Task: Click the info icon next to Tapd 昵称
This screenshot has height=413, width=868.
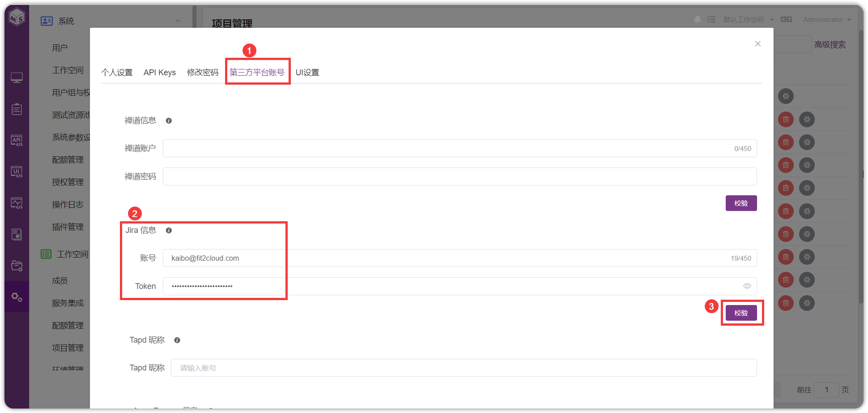Action: pos(177,340)
